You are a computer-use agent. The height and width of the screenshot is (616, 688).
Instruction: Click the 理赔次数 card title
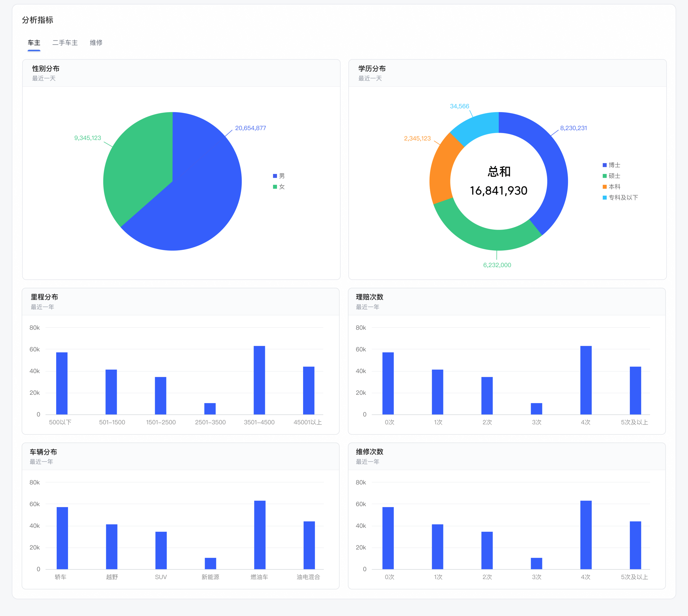370,297
